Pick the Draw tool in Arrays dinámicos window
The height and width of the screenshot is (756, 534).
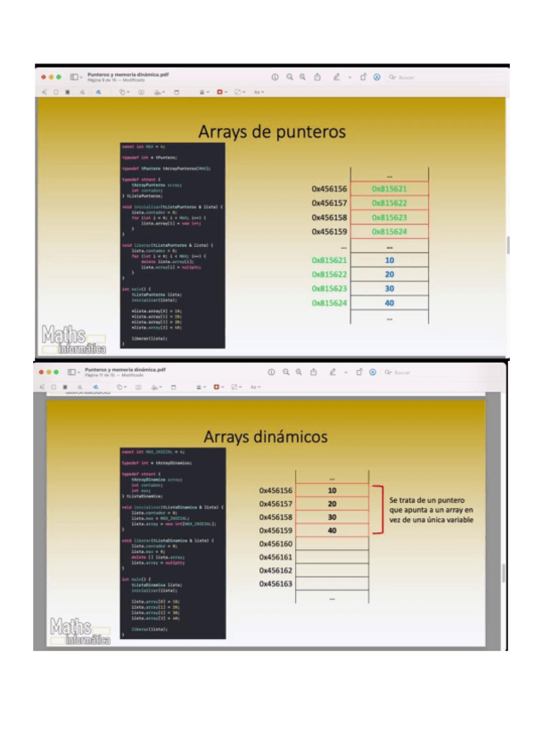[x=95, y=387]
